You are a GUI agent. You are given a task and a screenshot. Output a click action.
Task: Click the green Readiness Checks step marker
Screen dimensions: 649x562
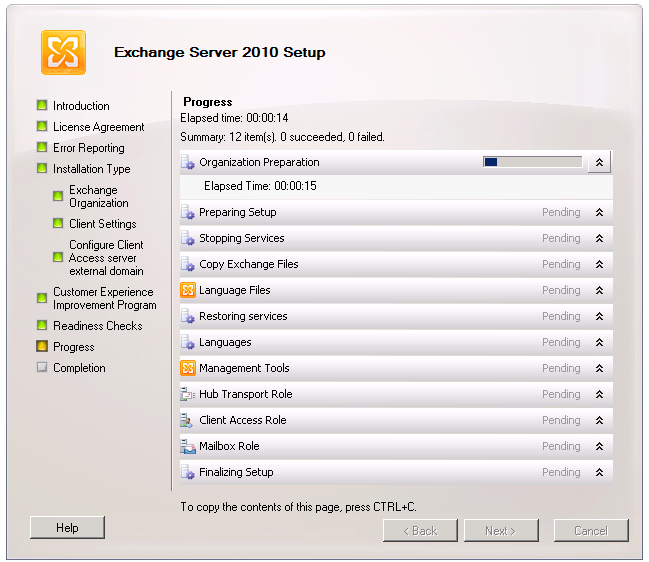[42, 325]
